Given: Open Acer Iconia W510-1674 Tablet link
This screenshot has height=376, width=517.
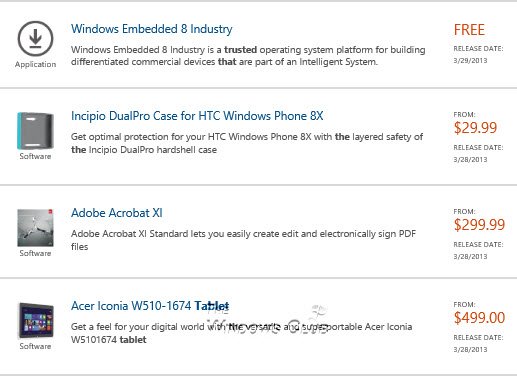Looking at the screenshot, I should pyautogui.click(x=150, y=306).
